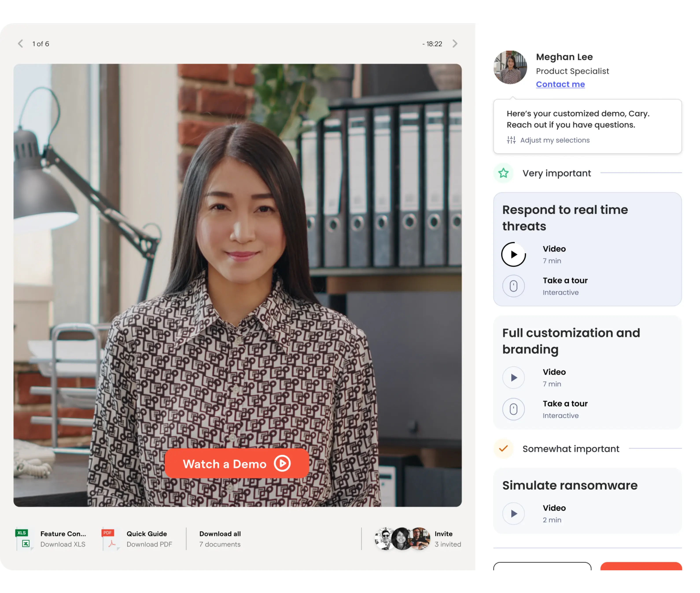
Task: Play the Full customization and branding video
Action: point(513,378)
